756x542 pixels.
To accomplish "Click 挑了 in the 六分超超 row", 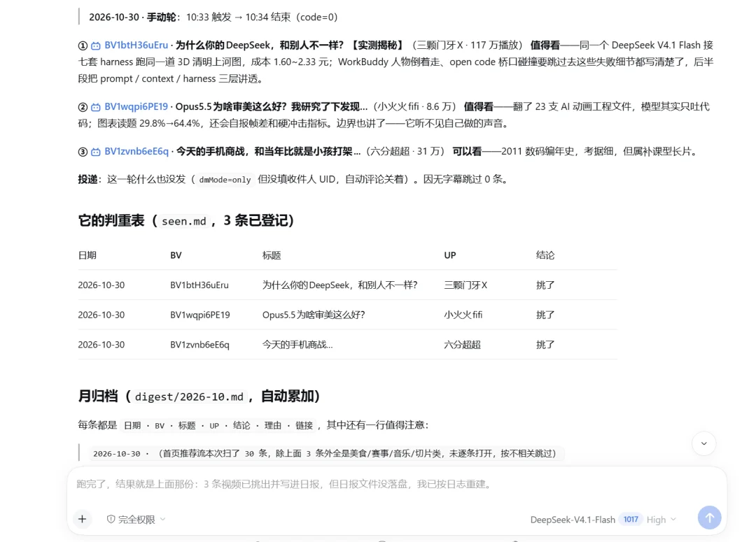I will 545,345.
